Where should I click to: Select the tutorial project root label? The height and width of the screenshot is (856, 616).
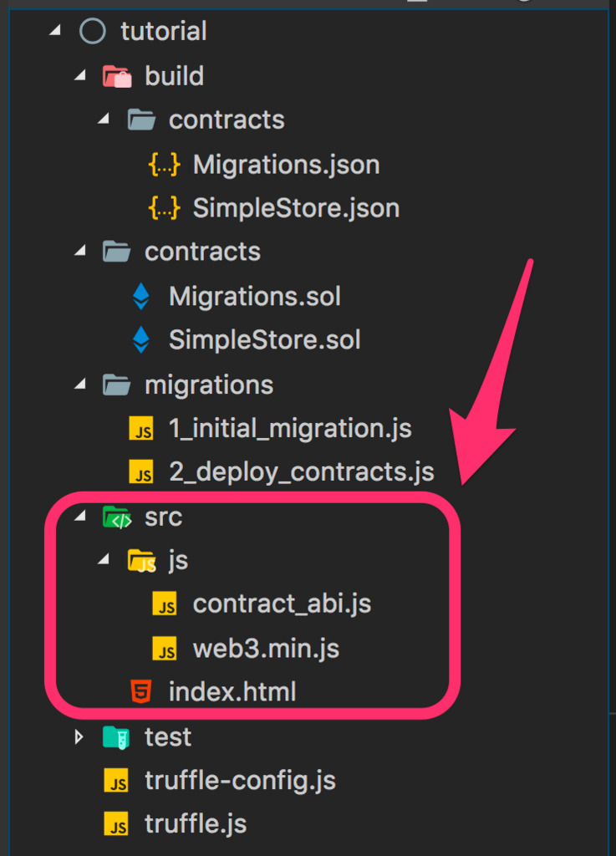pyautogui.click(x=164, y=31)
